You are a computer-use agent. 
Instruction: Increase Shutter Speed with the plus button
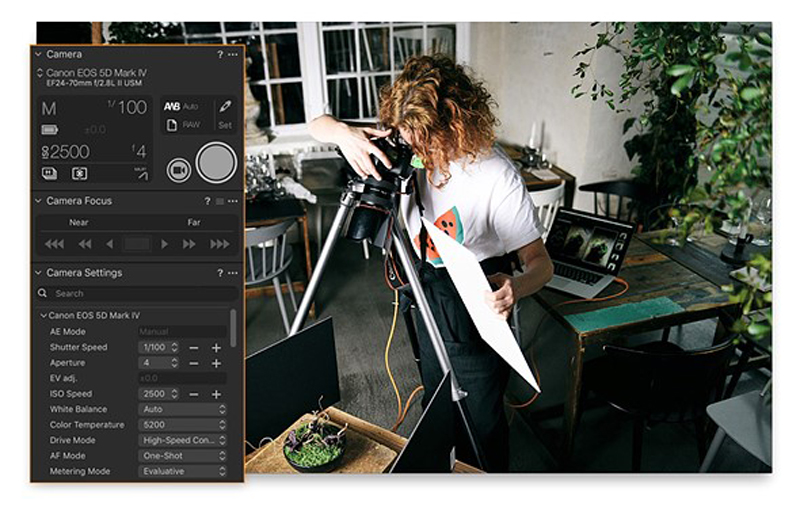216,347
